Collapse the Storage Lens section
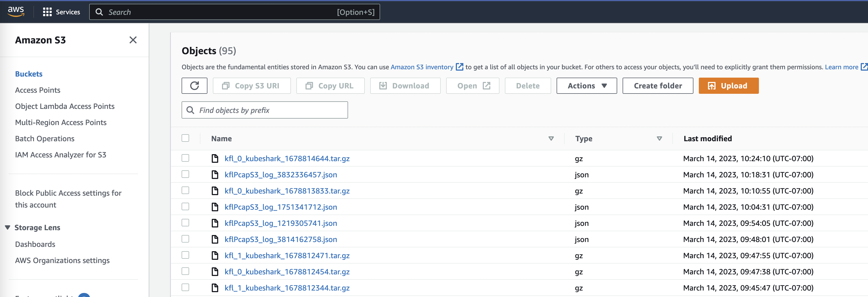The image size is (868, 297). [x=8, y=227]
